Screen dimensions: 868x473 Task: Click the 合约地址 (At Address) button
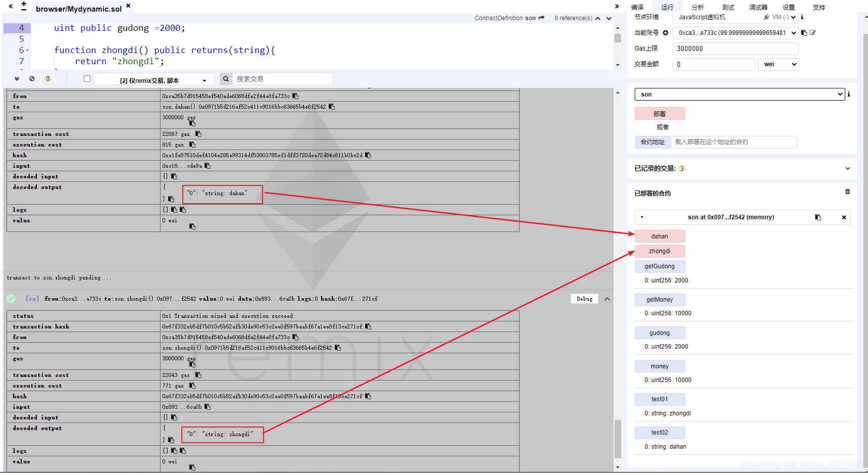coord(652,142)
